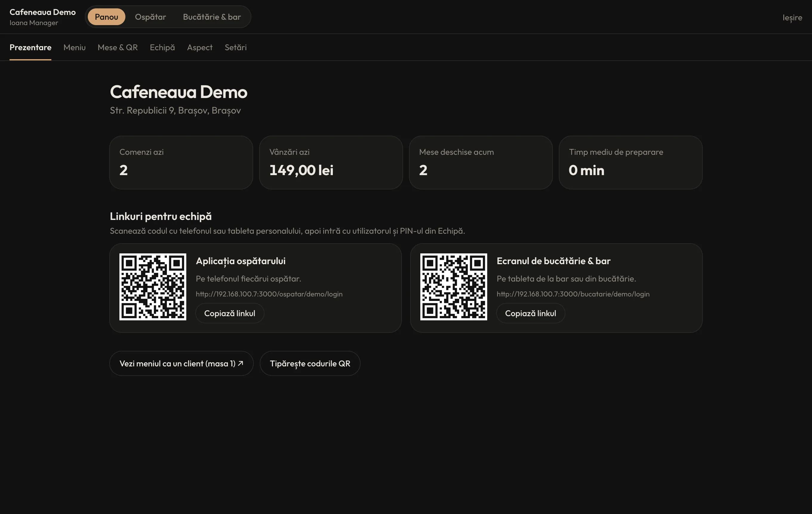
Task: Select the Aspect tab
Action: pyautogui.click(x=200, y=47)
